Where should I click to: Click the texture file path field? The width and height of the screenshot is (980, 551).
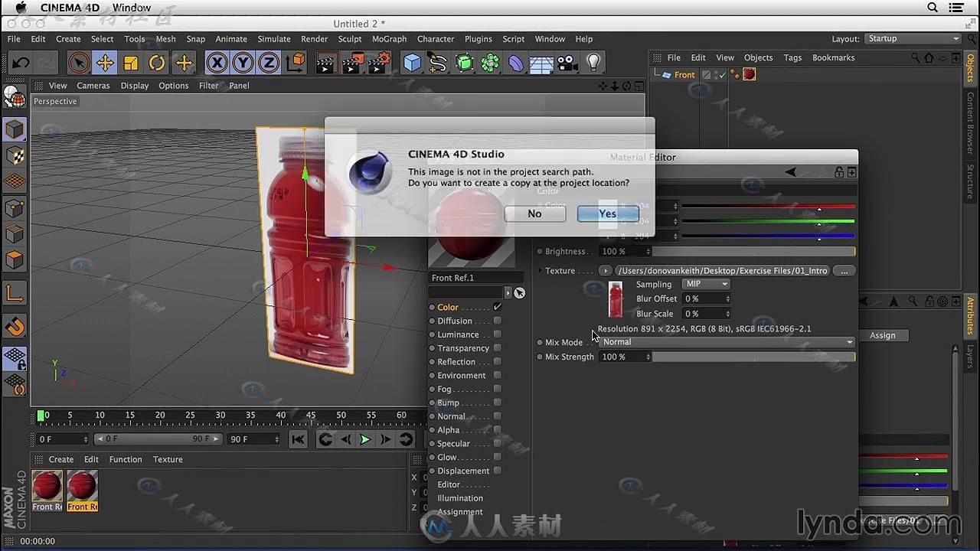point(722,271)
